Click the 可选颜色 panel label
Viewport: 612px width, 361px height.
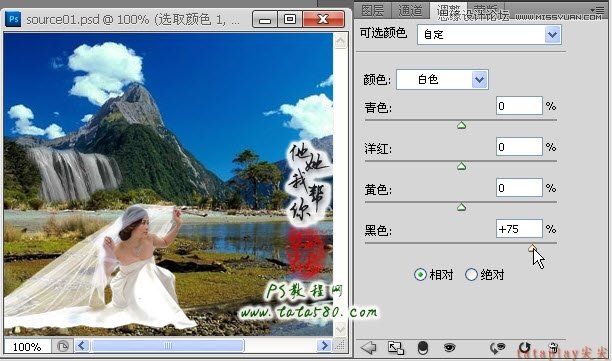pyautogui.click(x=383, y=33)
